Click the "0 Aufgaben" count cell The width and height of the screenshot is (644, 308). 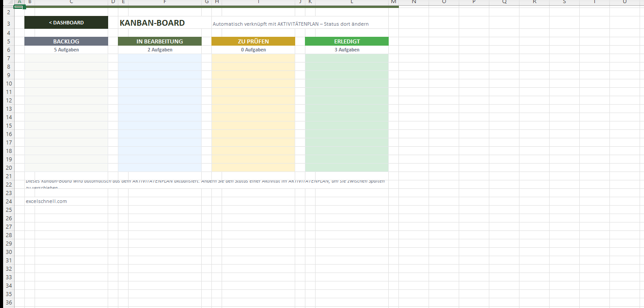tap(253, 50)
